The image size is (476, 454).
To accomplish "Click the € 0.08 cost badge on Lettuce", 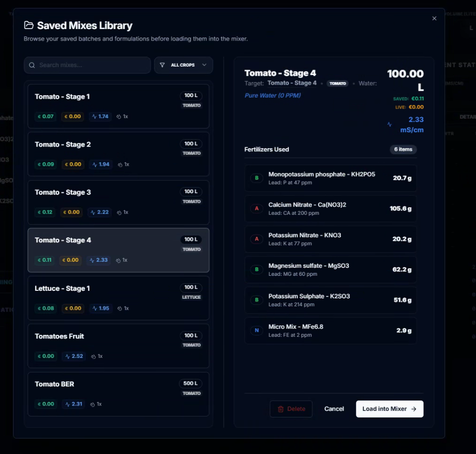I will pos(45,308).
